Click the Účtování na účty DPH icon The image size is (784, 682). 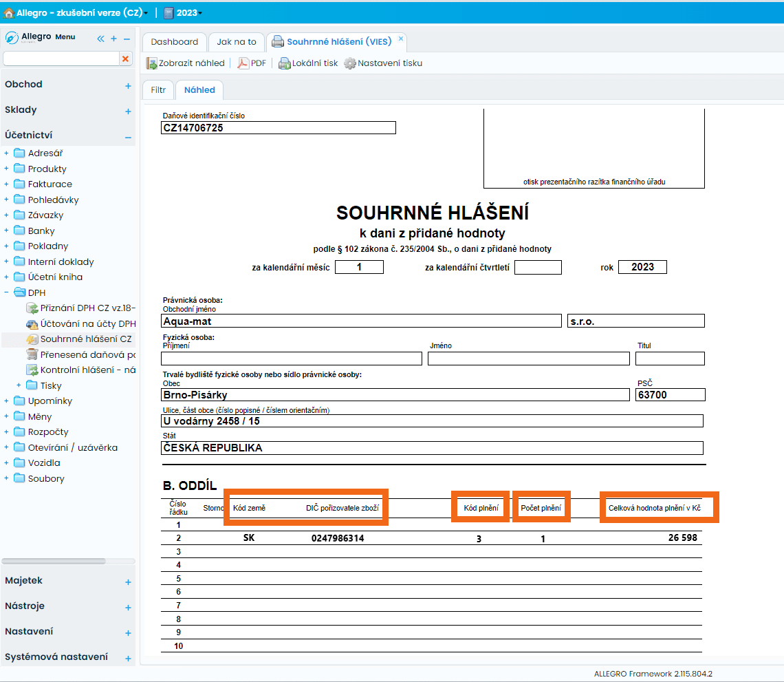(x=32, y=323)
